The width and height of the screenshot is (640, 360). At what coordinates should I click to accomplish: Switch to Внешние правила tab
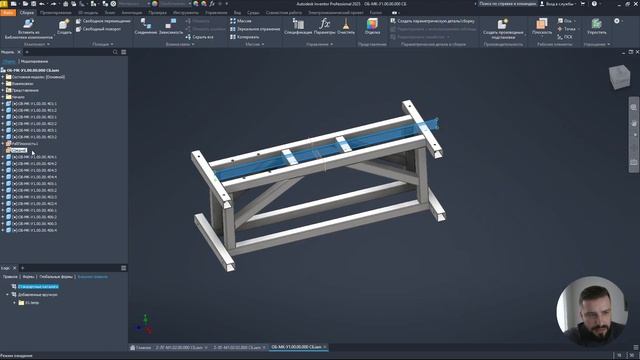pyautogui.click(x=93, y=277)
